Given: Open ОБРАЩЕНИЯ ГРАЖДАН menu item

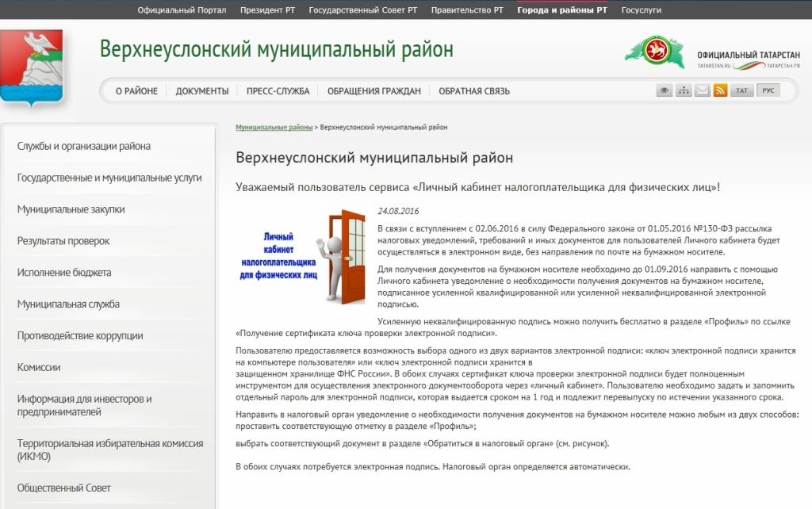Looking at the screenshot, I should coord(374,91).
